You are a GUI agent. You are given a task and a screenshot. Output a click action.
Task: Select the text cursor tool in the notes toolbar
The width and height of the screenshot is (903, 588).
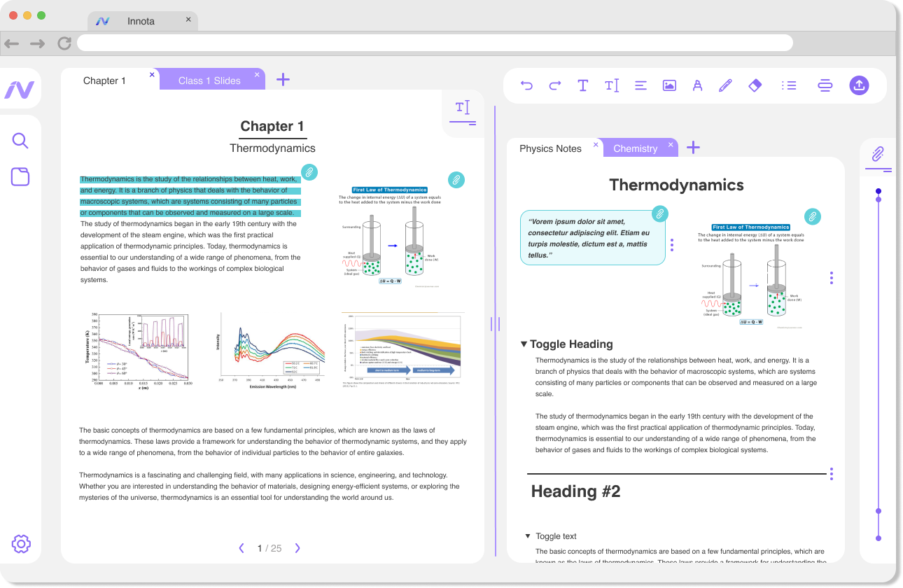point(612,85)
